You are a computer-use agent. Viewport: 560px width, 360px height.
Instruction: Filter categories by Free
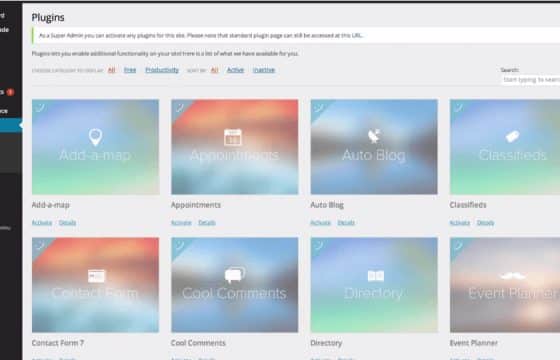click(130, 70)
